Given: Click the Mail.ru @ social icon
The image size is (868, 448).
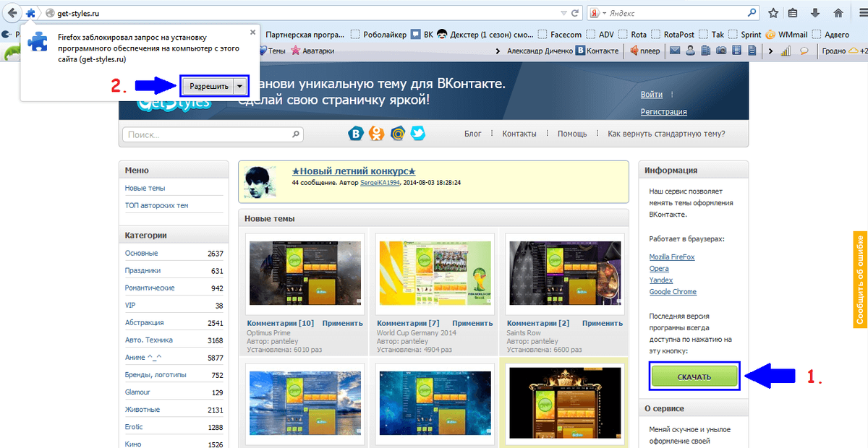Looking at the screenshot, I should pyautogui.click(x=397, y=134).
